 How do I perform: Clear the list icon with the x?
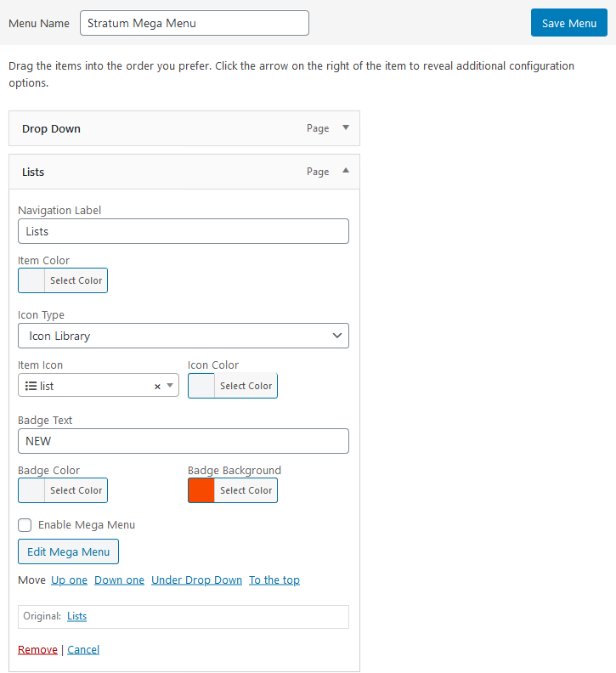[x=157, y=387]
